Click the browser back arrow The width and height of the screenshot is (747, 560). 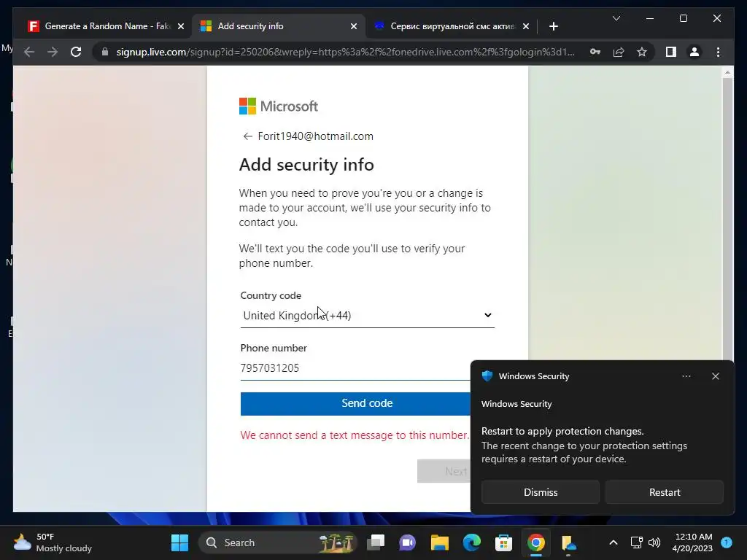tap(29, 52)
